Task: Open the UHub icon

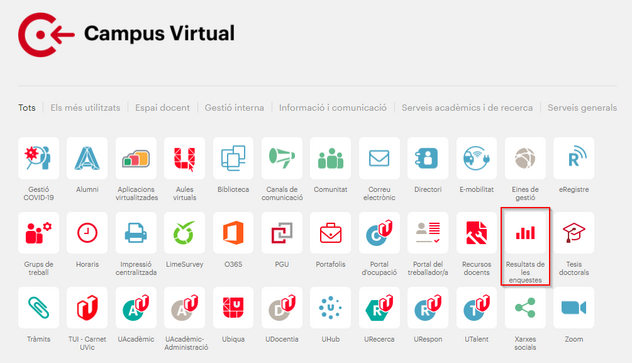Action: (331, 308)
